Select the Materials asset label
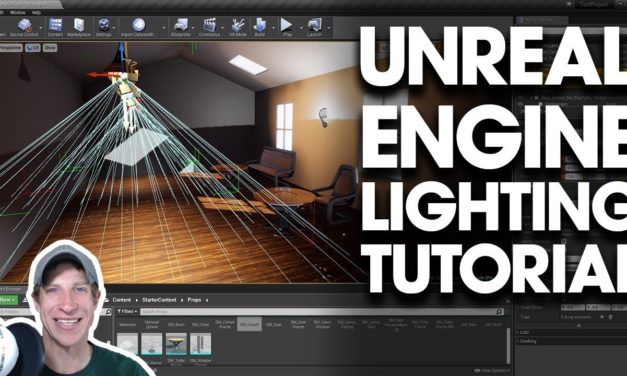 128,324
